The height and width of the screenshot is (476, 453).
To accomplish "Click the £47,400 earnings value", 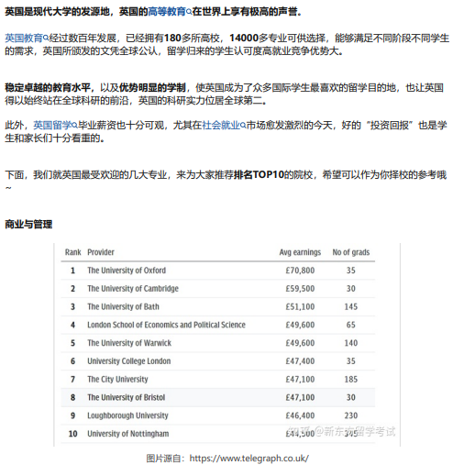I will pos(300,361).
